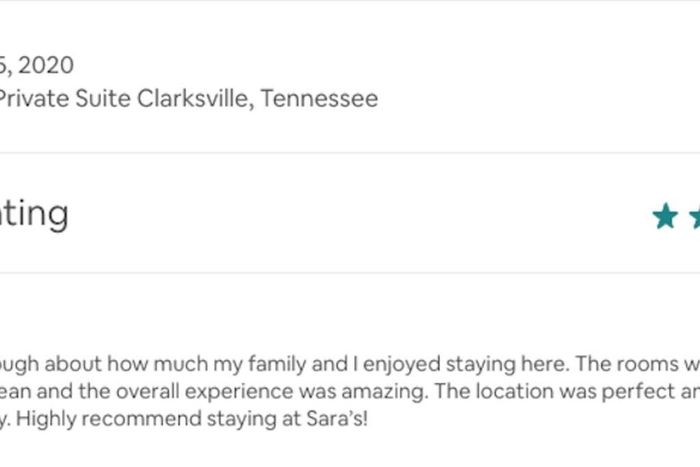This screenshot has height=467, width=700.
Task: Click the partially visible second star
Action: click(694, 216)
